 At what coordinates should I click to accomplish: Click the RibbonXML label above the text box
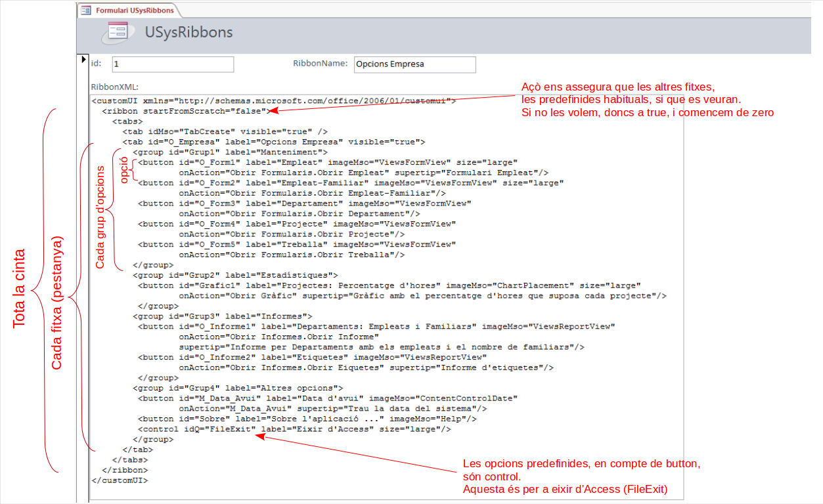[x=114, y=87]
